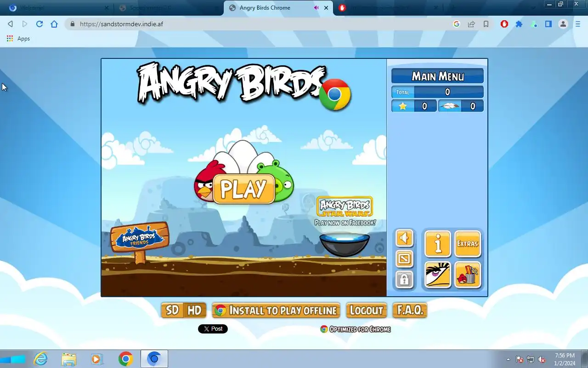
Task: Open the browser profile avatar
Action: (x=563, y=24)
